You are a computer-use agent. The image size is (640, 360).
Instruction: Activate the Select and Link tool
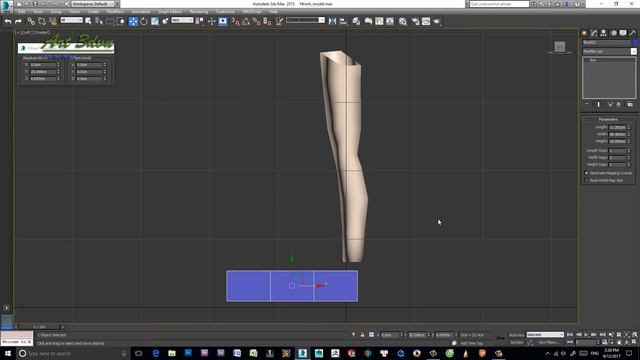(31, 21)
